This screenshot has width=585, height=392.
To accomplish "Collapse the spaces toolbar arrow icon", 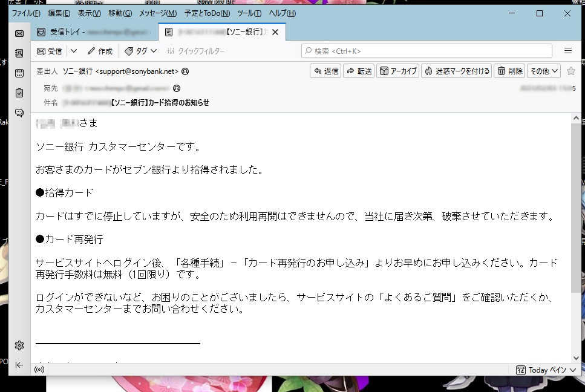I will (x=19, y=365).
